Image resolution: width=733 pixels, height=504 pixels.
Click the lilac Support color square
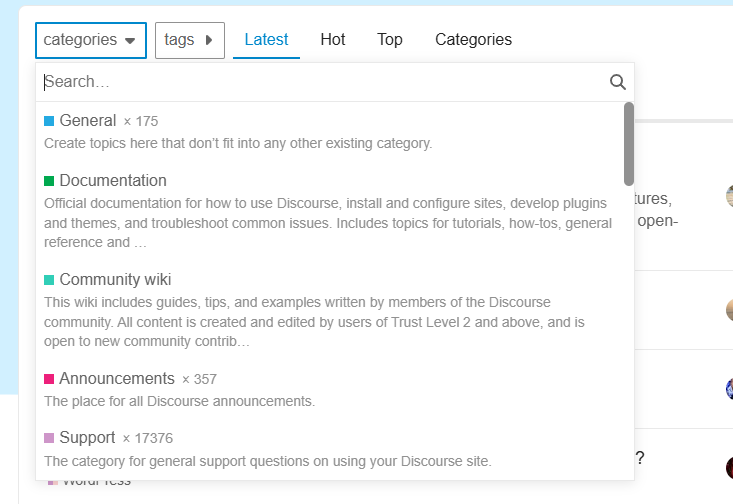[x=49, y=438]
